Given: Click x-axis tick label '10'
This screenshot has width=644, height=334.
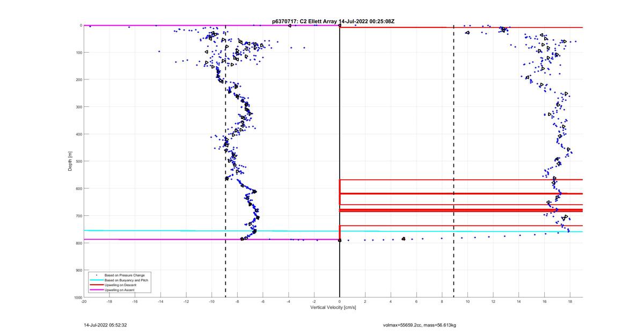Looking at the screenshot, I should (x=468, y=301).
